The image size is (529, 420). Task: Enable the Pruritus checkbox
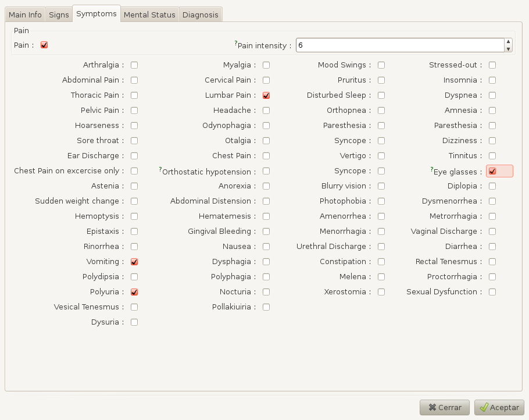point(381,80)
